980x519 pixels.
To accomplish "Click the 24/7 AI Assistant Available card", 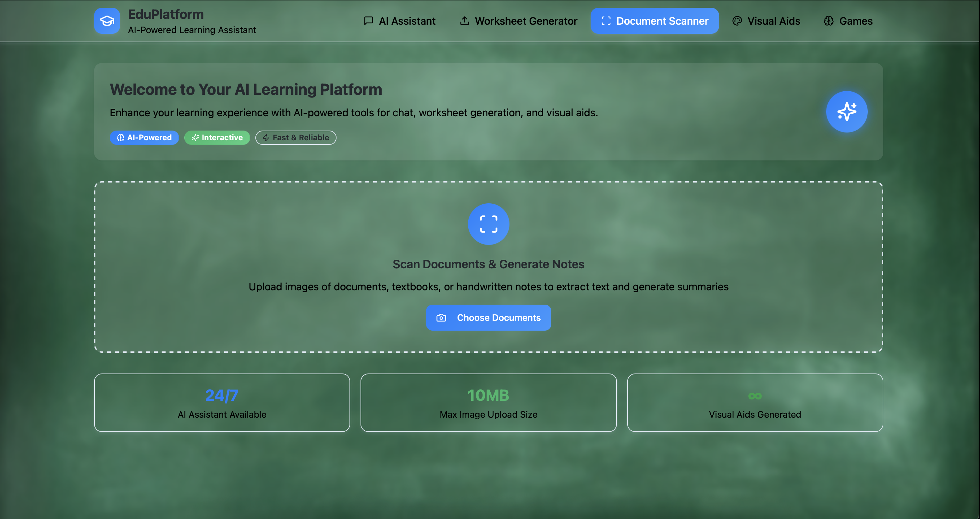I will click(222, 402).
